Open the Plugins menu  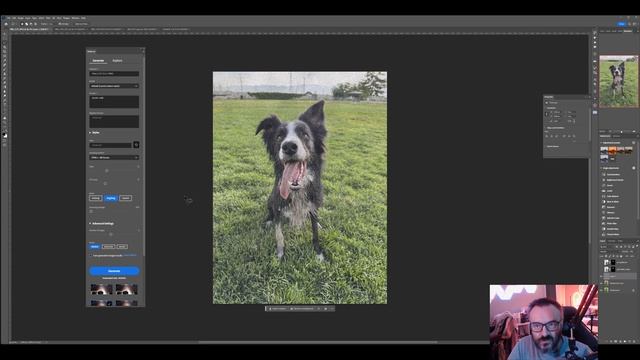coord(66,18)
